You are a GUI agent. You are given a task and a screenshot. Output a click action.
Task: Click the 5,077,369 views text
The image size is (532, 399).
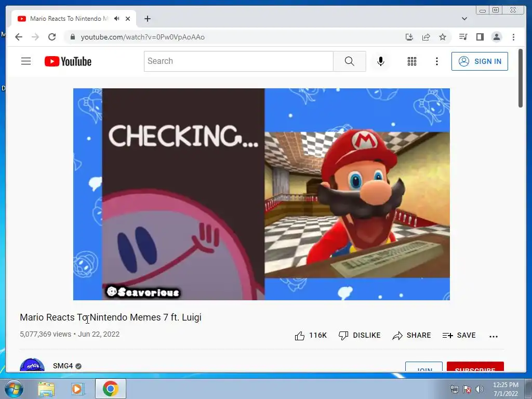(46, 334)
